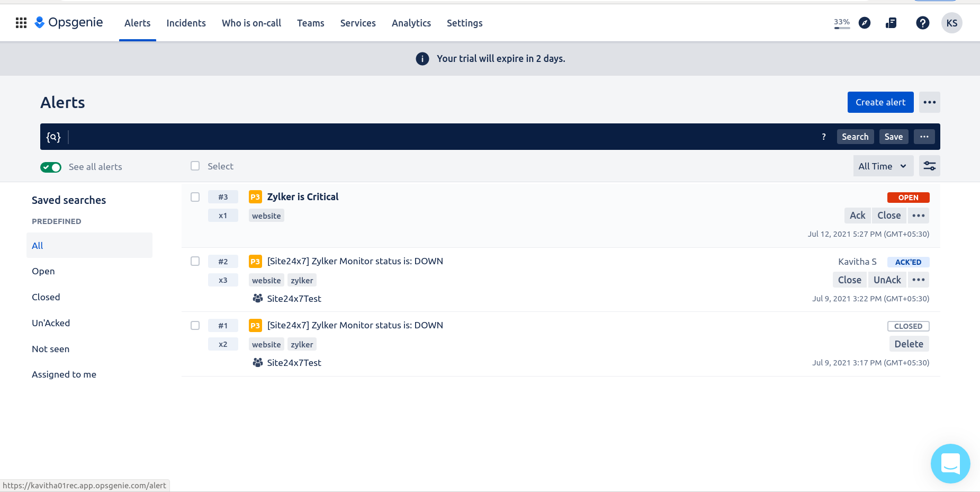The image size is (980, 492).
Task: Open the All Time date range dropdown
Action: (x=882, y=166)
